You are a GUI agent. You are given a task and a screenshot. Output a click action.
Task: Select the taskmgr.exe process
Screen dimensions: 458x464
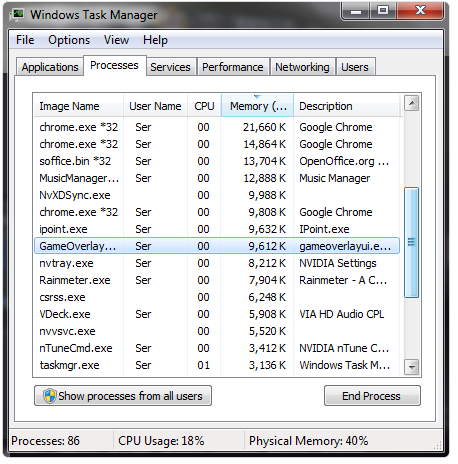217,365
